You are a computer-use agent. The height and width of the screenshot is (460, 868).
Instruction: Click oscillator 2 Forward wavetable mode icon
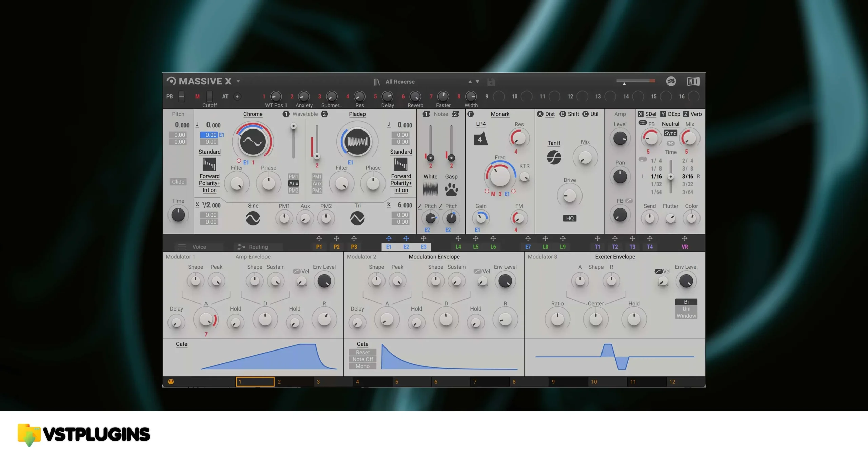401,164
